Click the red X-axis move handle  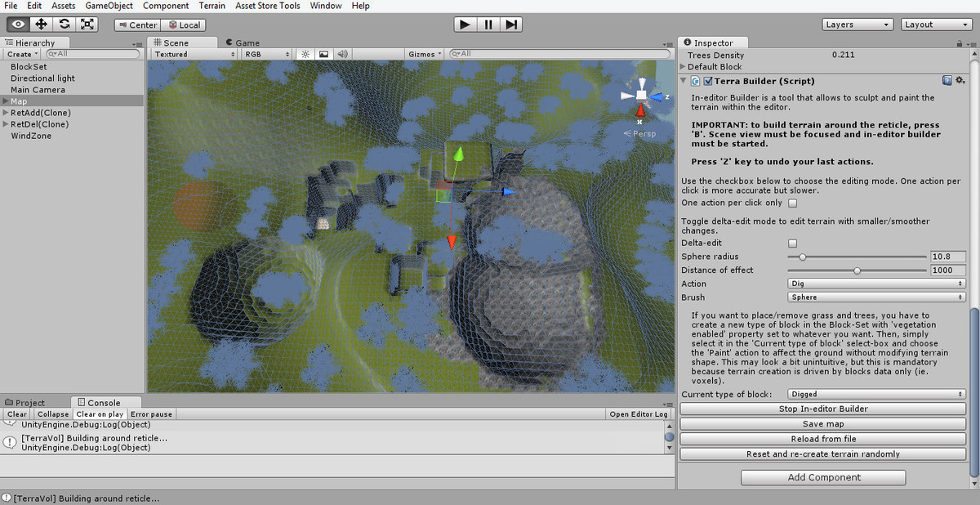click(x=451, y=242)
